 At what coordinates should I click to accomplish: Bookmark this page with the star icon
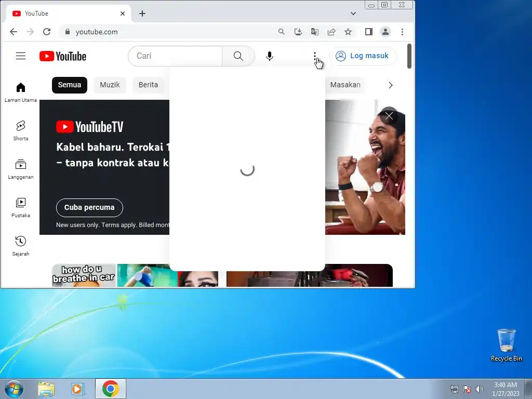[x=348, y=32]
